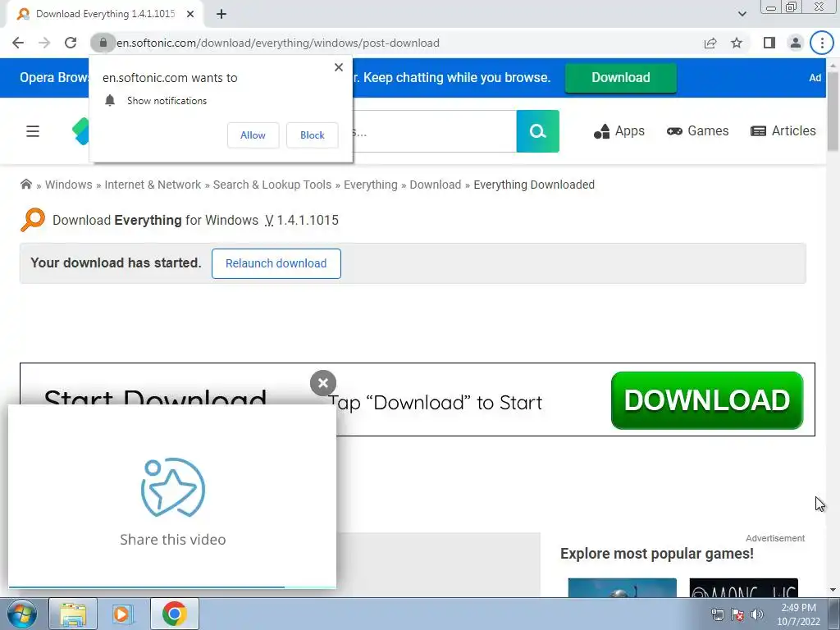Open the second popular game thumbnail
This screenshot has height=630, width=840.
[743, 587]
